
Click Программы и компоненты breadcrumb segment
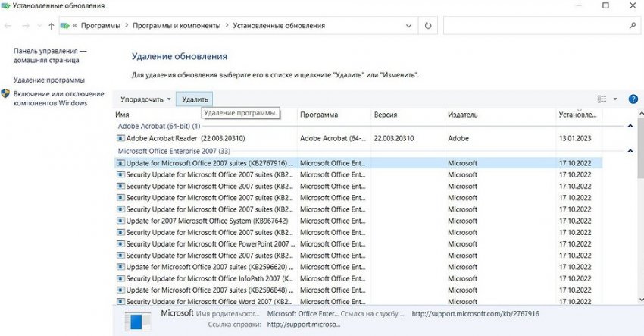pyautogui.click(x=177, y=25)
